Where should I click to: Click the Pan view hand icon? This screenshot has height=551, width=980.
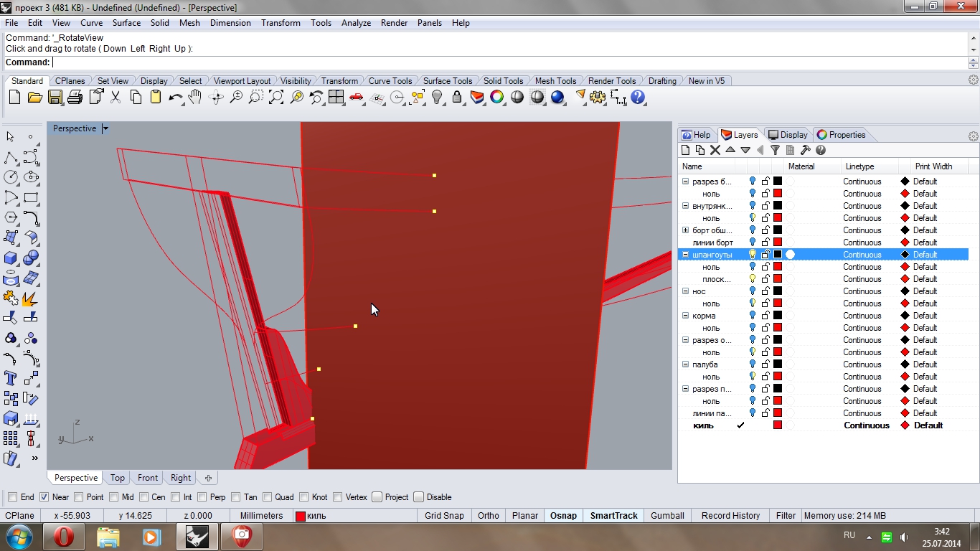click(195, 98)
